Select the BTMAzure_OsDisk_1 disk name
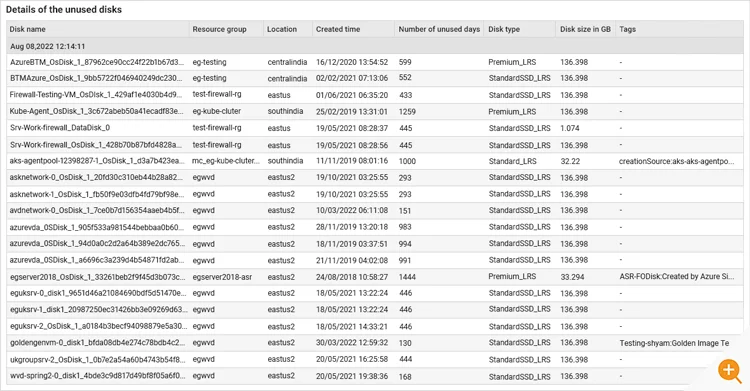Image resolution: width=750 pixels, height=391 pixels. pos(96,78)
